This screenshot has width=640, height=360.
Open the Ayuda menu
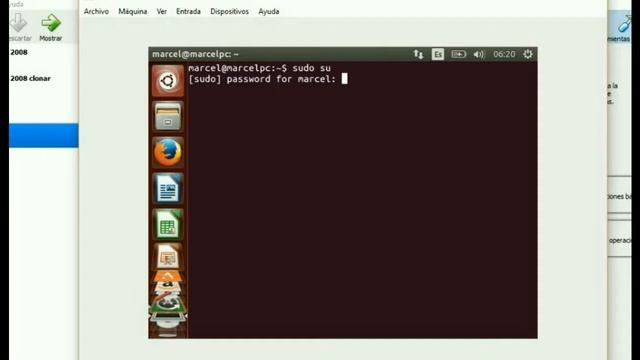[269, 11]
